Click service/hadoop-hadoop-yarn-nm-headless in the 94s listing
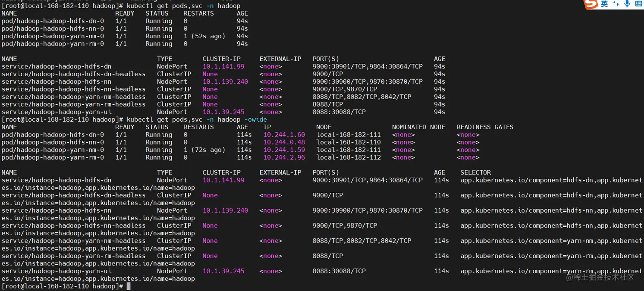Screen dimensions: 644x291 click(x=74, y=97)
